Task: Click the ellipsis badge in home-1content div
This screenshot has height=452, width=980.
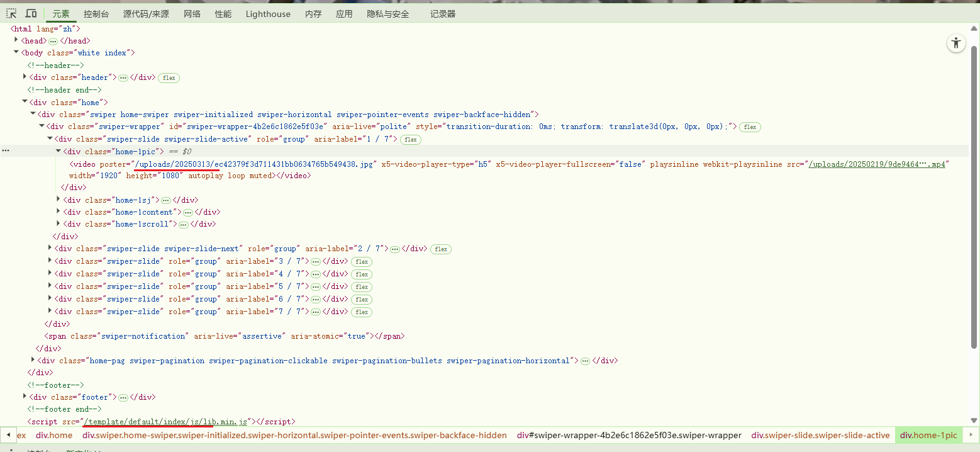Action: coord(187,213)
